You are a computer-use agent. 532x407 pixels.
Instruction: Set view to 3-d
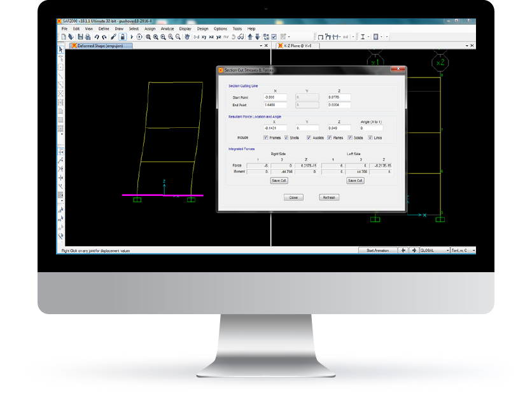(x=197, y=37)
